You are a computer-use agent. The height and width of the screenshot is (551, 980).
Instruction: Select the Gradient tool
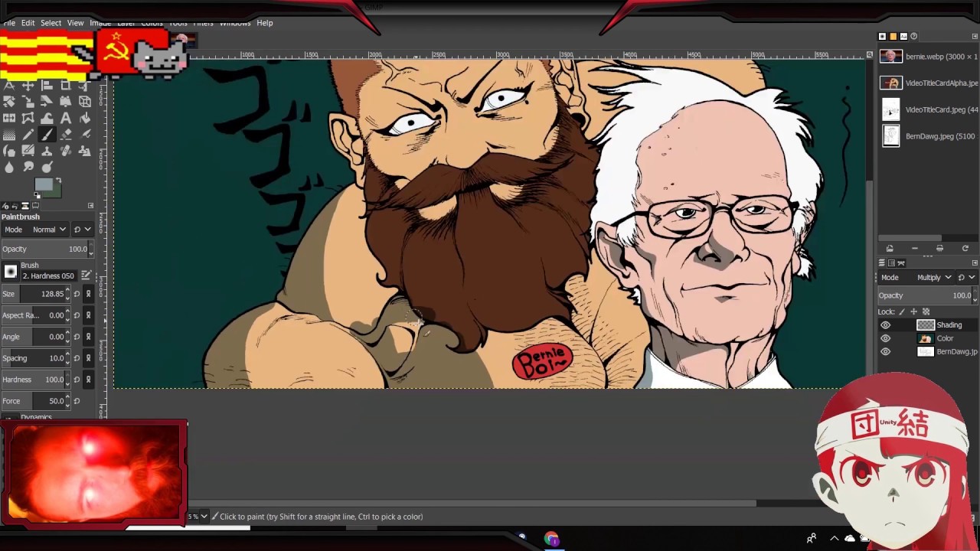coord(9,135)
